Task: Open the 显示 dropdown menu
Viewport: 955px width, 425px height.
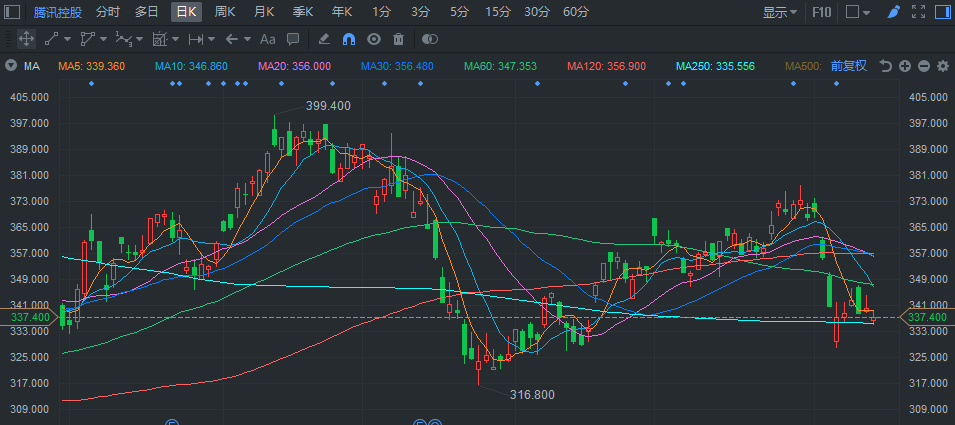Action: 780,12
